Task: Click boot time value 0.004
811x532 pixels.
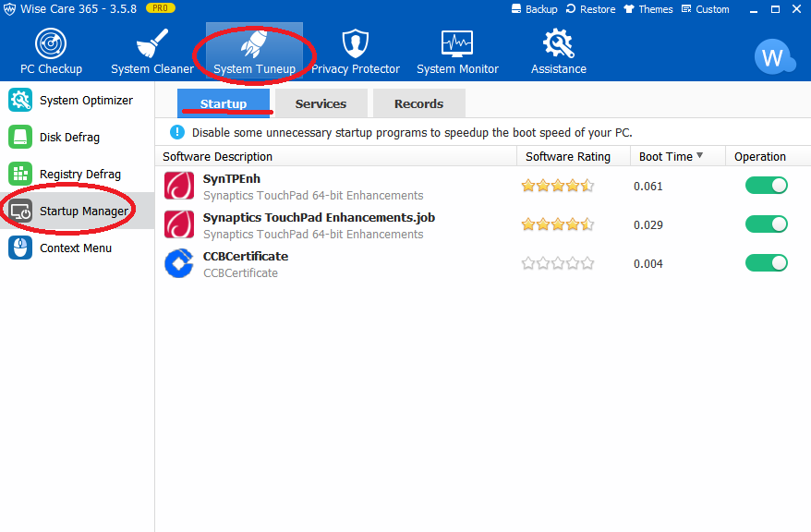Action: pos(648,263)
